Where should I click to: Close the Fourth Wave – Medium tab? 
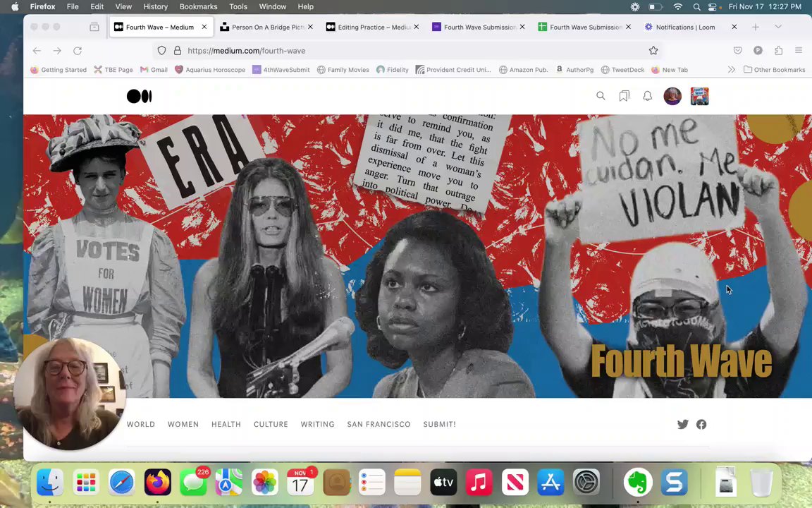[x=204, y=27]
